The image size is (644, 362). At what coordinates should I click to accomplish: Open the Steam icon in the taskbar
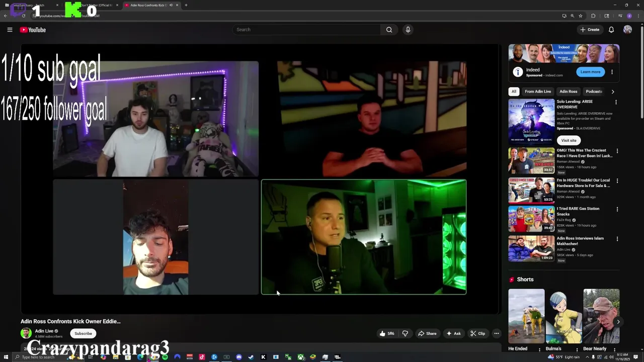tap(251, 357)
